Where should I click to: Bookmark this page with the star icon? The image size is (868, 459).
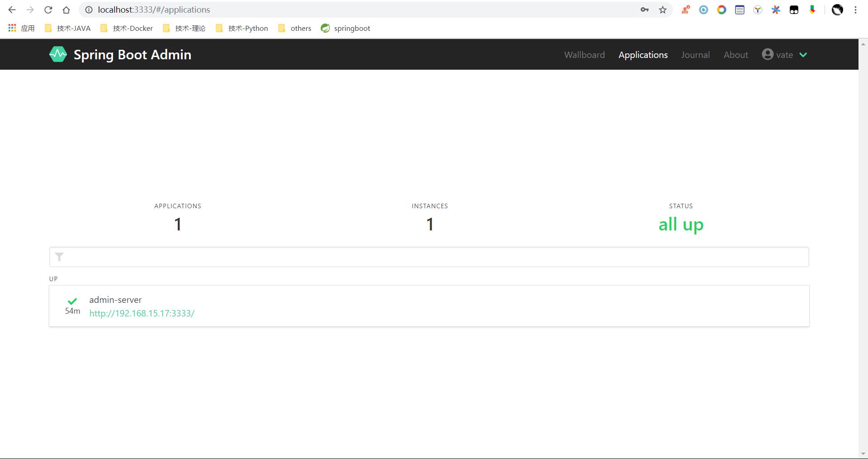coord(663,10)
